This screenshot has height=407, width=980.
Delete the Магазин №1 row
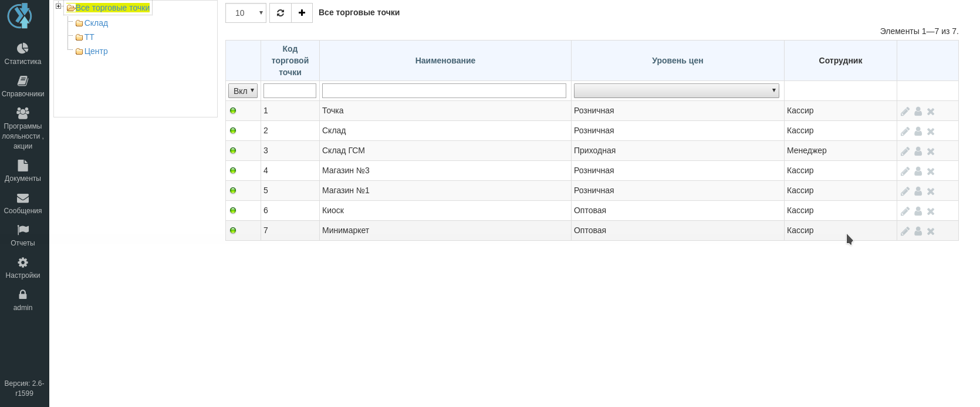pos(931,191)
